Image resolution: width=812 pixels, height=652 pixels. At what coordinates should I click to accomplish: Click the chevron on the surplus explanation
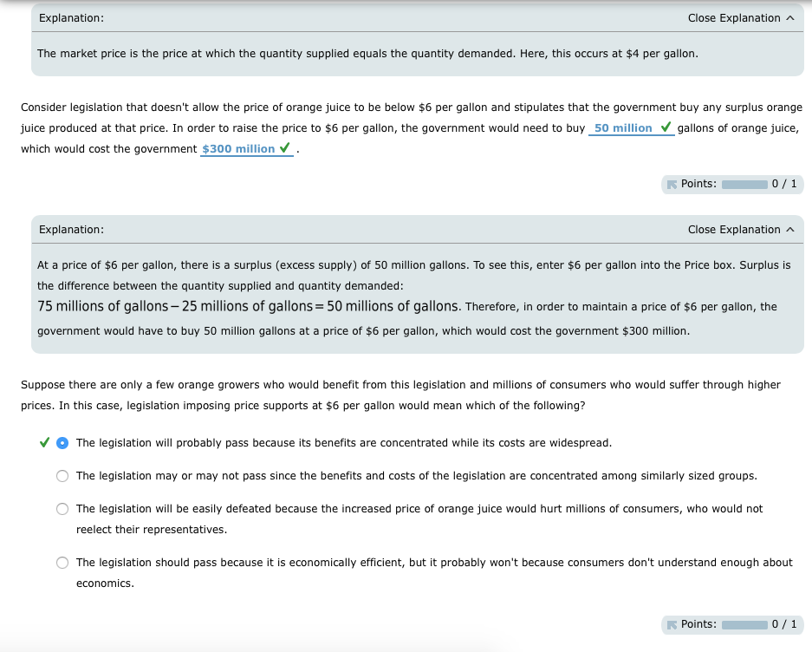click(789, 230)
